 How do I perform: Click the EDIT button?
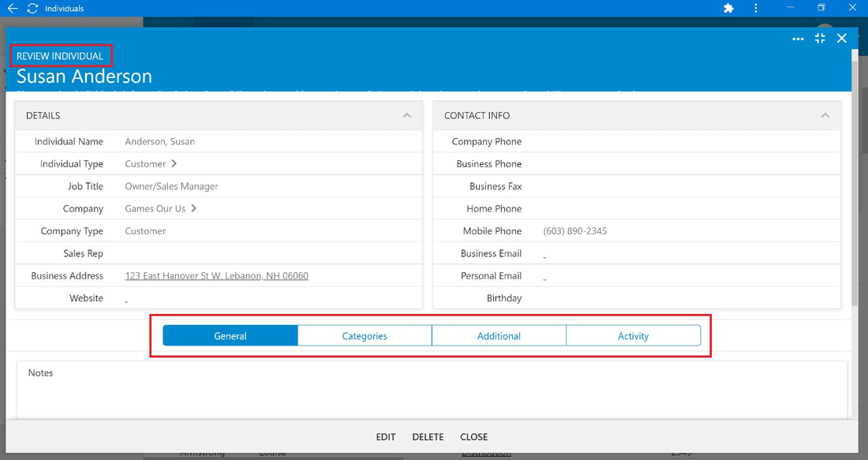point(386,437)
